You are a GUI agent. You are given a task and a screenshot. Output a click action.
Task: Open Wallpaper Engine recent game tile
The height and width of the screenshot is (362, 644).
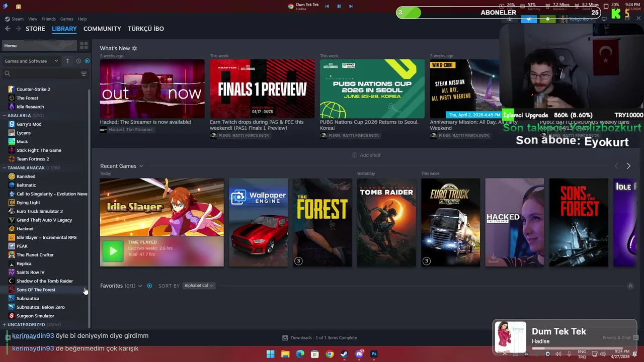pyautogui.click(x=259, y=222)
